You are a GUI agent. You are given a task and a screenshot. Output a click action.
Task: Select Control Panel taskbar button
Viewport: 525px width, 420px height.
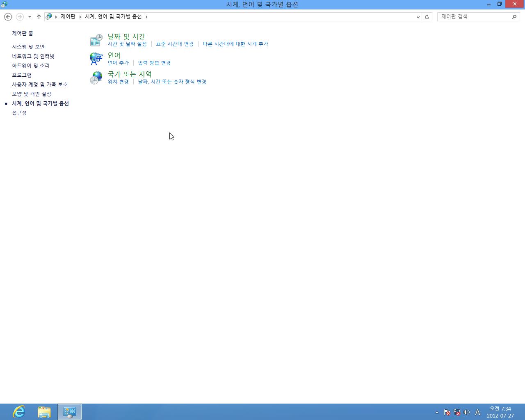click(x=70, y=412)
